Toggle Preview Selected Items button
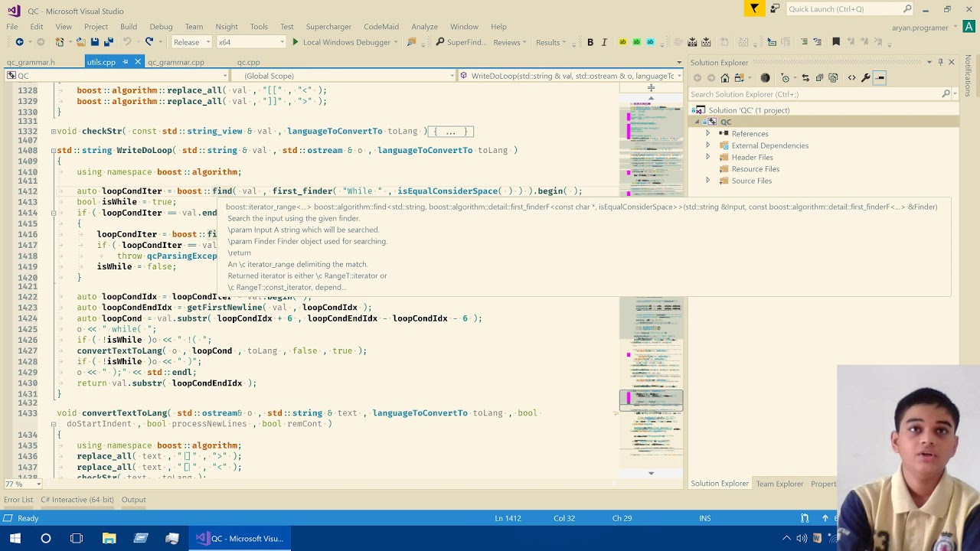The width and height of the screenshot is (980, 551). pyautogui.click(x=880, y=77)
